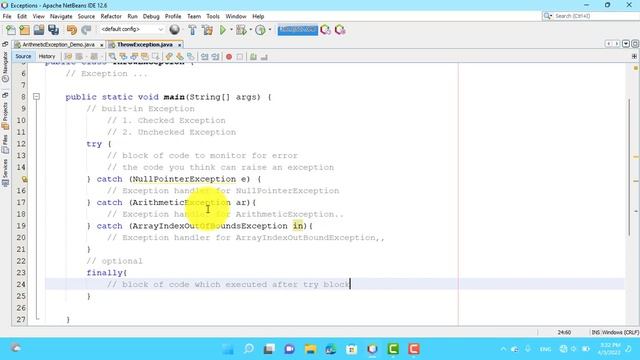This screenshot has height=360, width=640.
Task: Open the Navigate menu
Action: click(61, 16)
